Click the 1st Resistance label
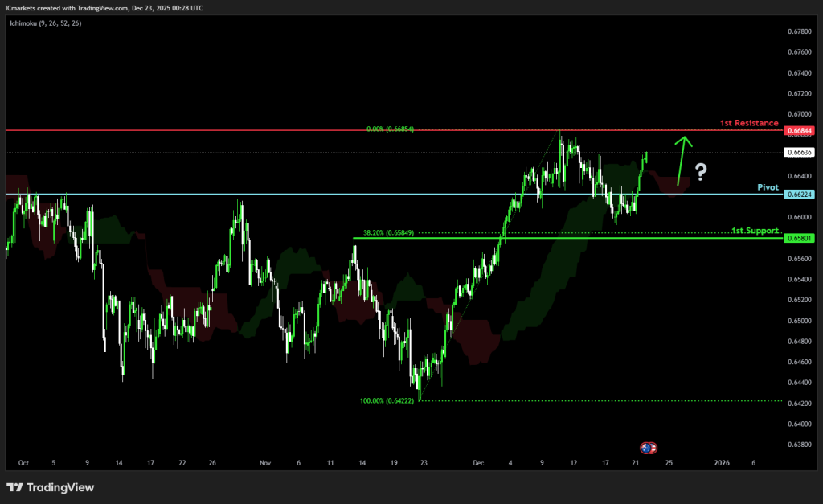The image size is (823, 504). (749, 123)
